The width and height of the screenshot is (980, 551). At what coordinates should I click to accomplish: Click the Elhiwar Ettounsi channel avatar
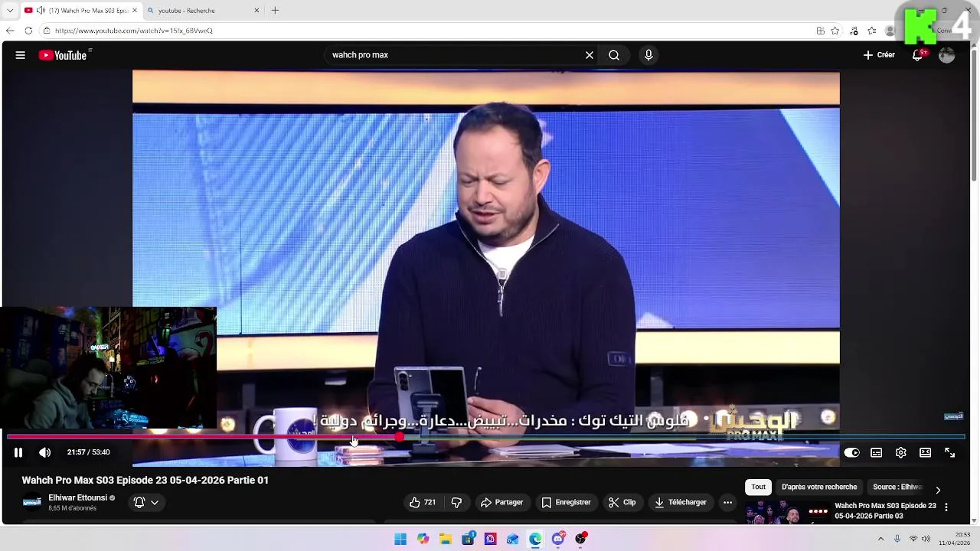click(32, 502)
